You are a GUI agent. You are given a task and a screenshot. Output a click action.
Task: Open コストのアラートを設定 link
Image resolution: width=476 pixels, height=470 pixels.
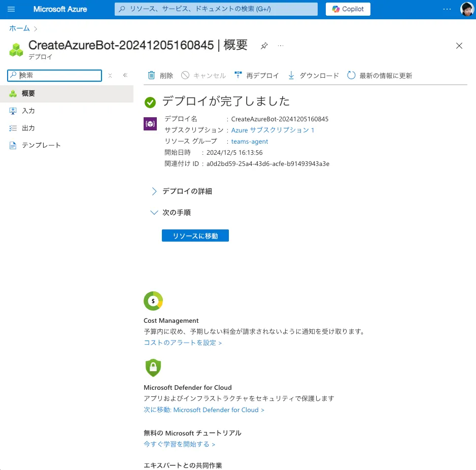[183, 343]
